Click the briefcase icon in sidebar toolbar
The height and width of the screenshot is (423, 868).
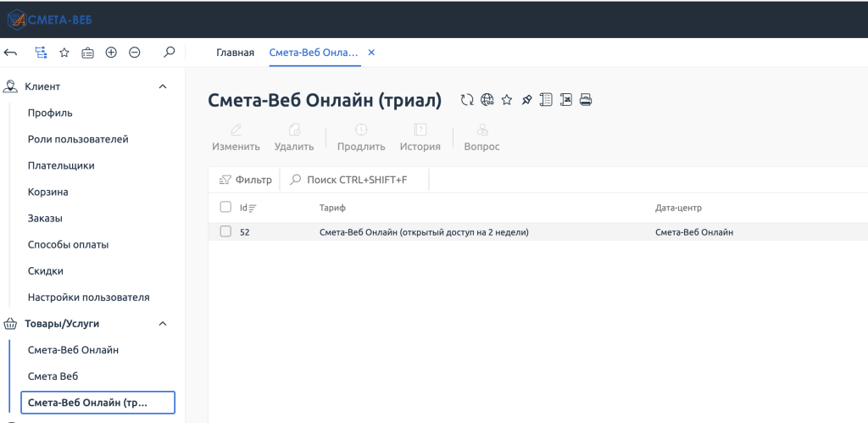[87, 53]
